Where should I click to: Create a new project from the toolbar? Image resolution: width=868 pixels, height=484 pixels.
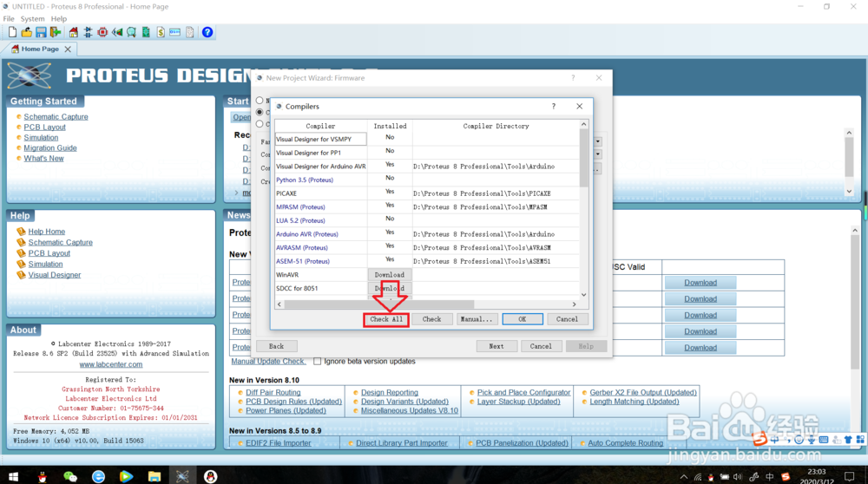[x=12, y=32]
